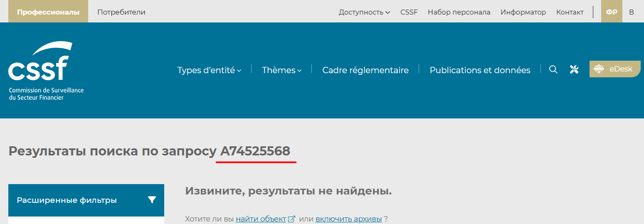The image size is (644, 224).
Task: Open Информатор link
Action: click(523, 12)
